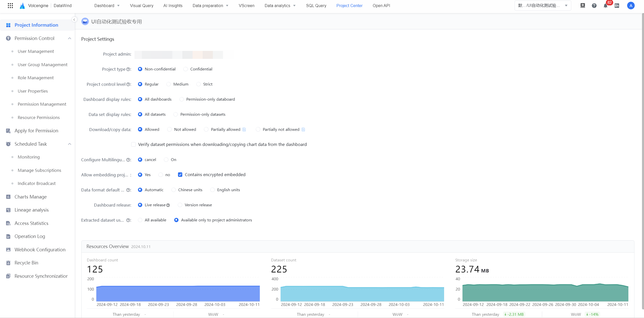This screenshot has height=318, width=644.
Task: Click the green Storage size area chart
Action: (545, 292)
